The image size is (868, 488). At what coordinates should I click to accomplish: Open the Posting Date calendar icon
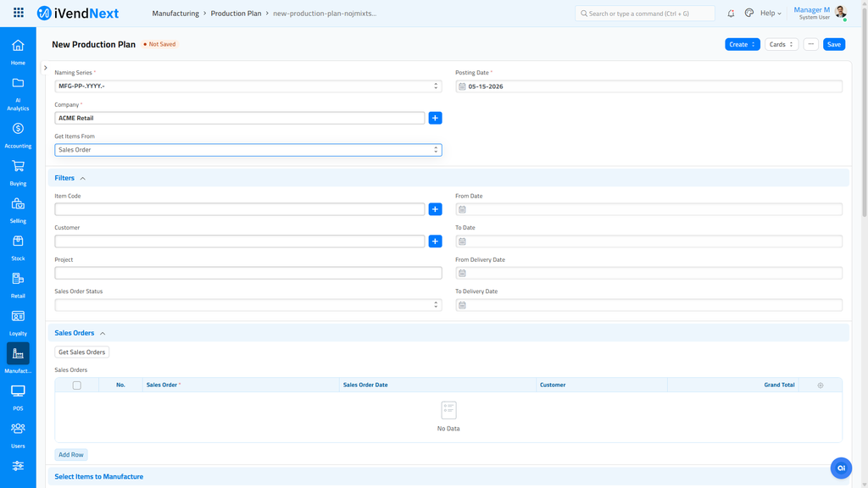click(462, 86)
